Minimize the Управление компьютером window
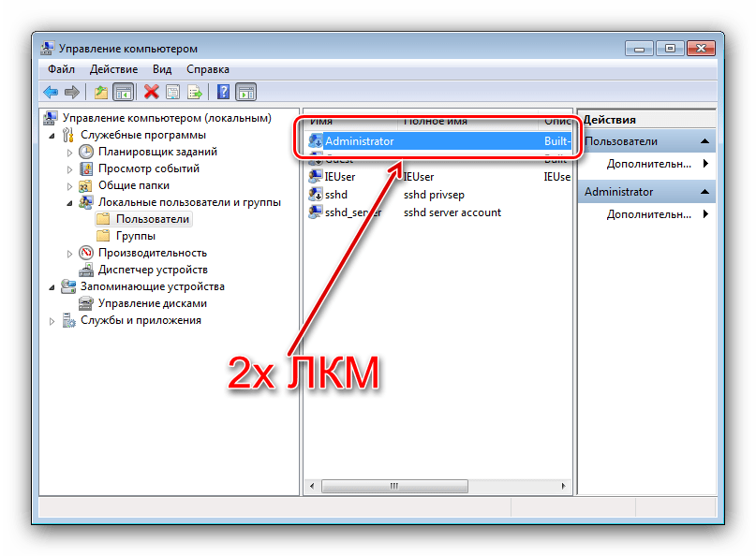 coord(639,48)
